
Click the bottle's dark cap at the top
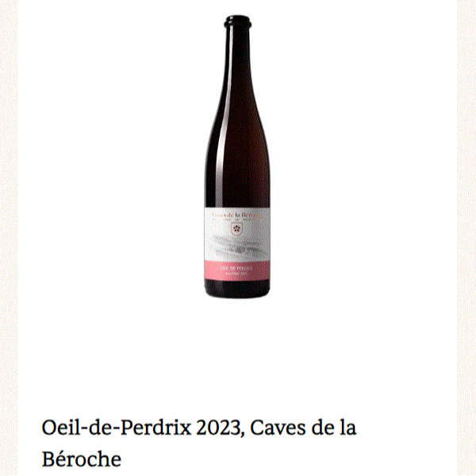tap(238, 21)
